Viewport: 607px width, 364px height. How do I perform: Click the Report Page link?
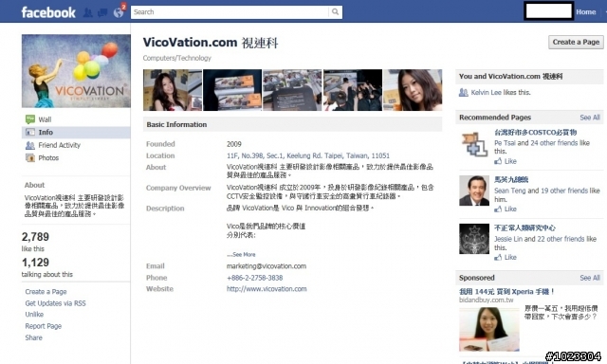44,326
